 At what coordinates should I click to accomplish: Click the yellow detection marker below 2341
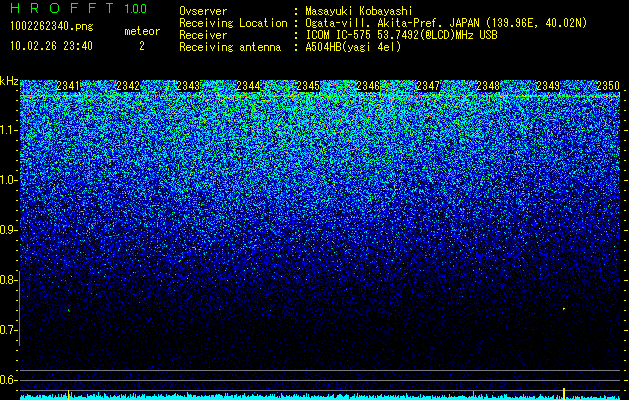(x=69, y=394)
